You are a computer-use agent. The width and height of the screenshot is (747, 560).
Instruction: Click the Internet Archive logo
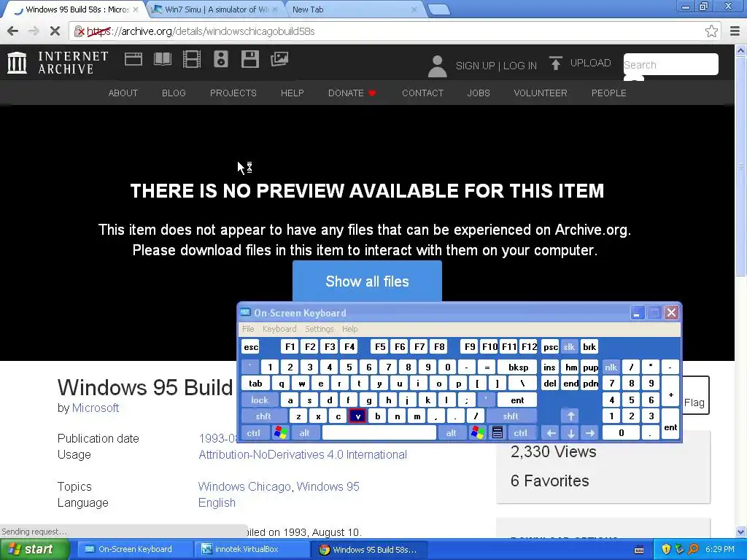[58, 63]
